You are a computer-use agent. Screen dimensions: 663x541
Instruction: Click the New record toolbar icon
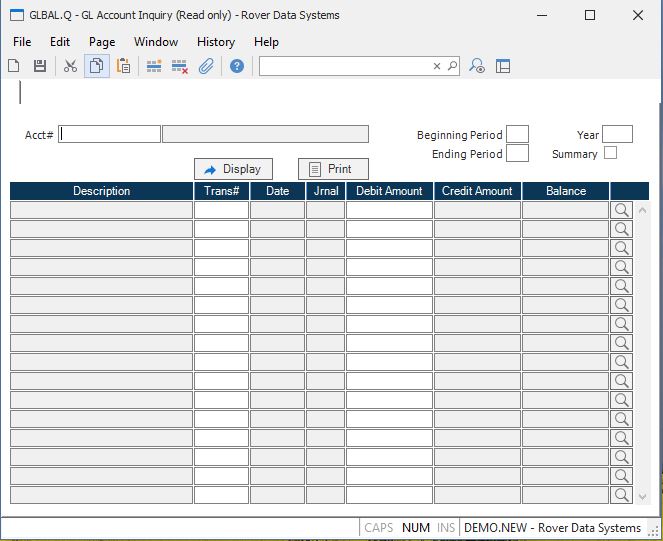click(x=14, y=66)
